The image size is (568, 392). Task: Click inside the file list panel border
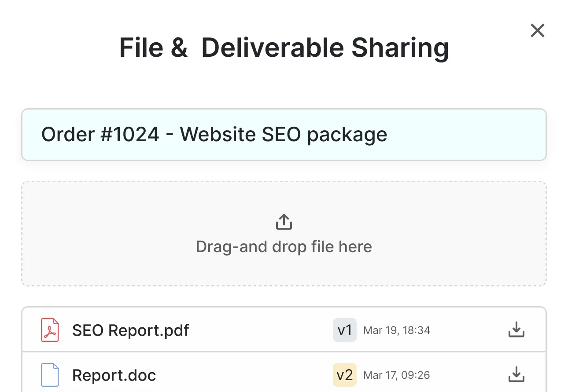pyautogui.click(x=284, y=351)
